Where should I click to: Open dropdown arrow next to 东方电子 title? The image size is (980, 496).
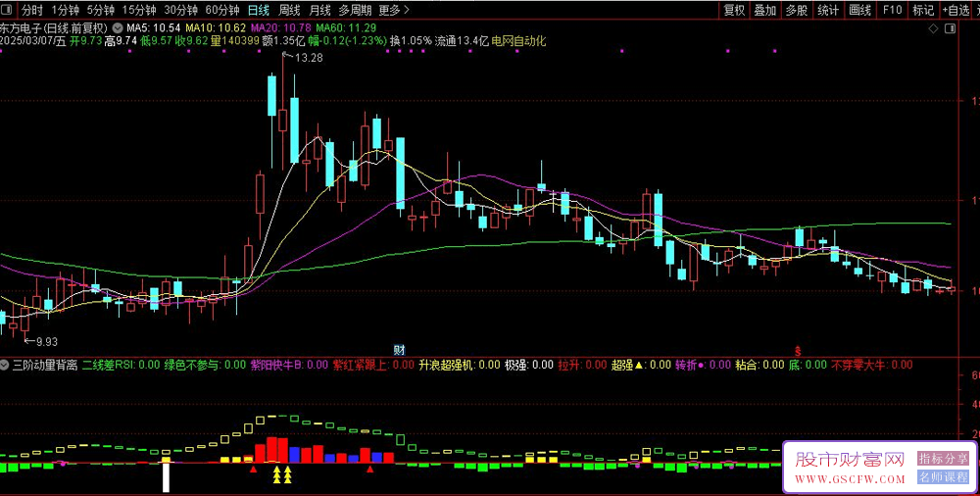tap(119, 28)
